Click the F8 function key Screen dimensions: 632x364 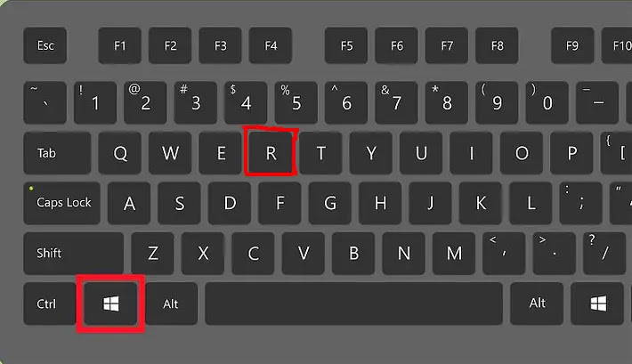point(497,45)
